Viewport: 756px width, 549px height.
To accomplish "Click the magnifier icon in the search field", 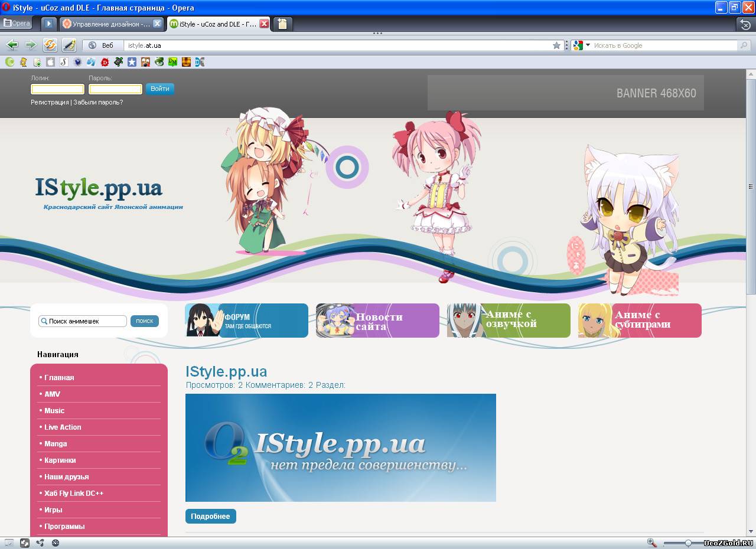I will [x=745, y=45].
